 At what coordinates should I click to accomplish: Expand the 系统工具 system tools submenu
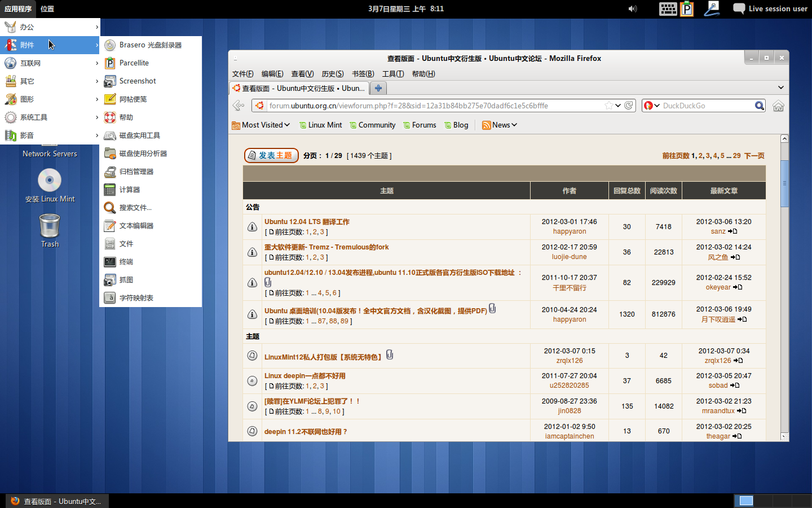tap(50, 117)
